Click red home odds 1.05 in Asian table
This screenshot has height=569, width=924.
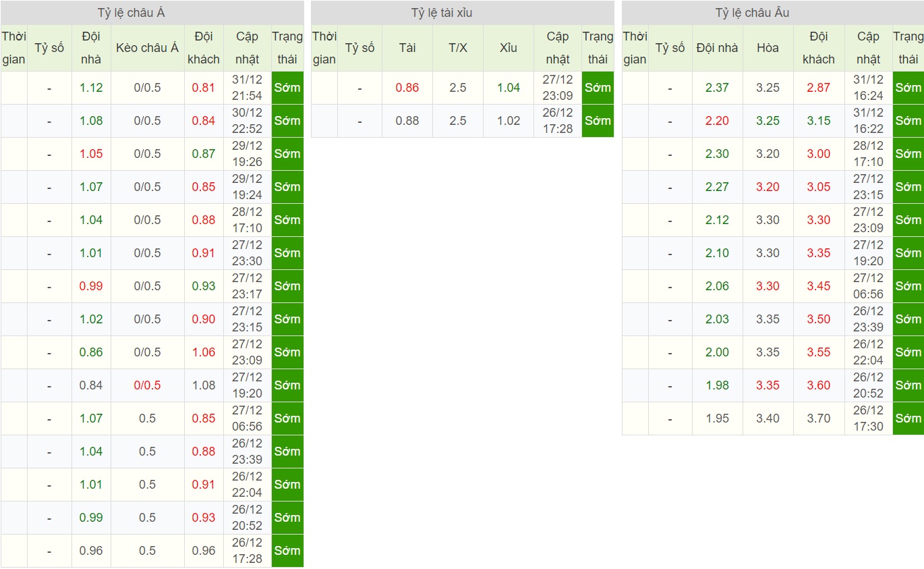click(91, 154)
